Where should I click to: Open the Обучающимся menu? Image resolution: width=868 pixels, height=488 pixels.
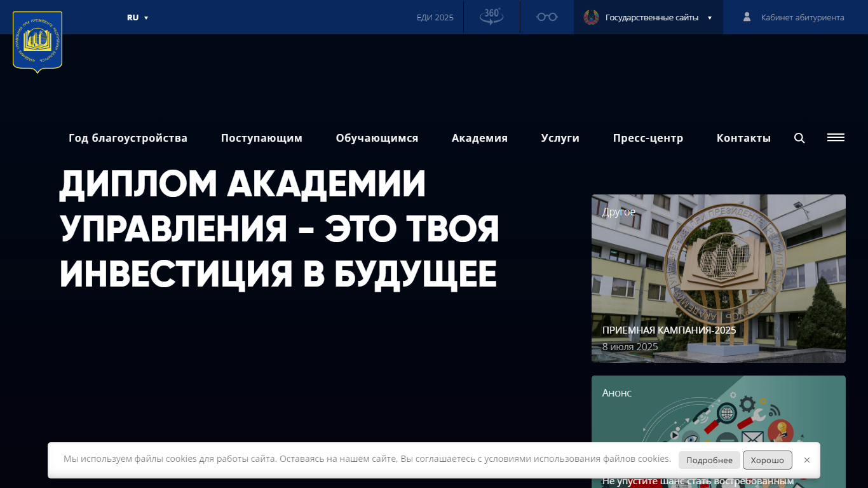(x=377, y=138)
